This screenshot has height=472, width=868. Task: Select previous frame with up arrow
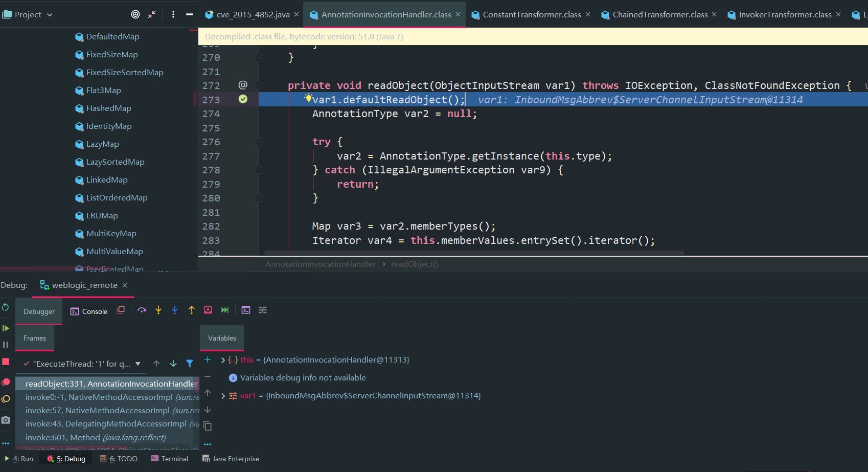pyautogui.click(x=156, y=364)
